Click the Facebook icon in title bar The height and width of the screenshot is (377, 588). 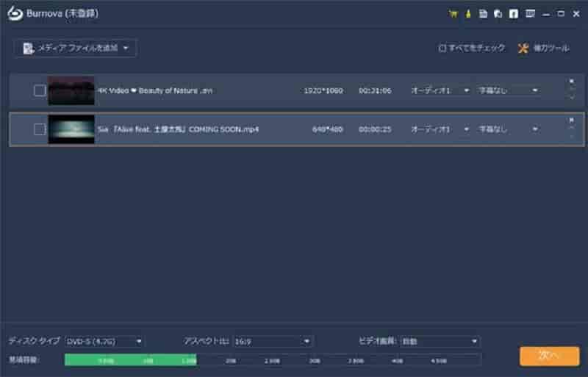(x=513, y=13)
